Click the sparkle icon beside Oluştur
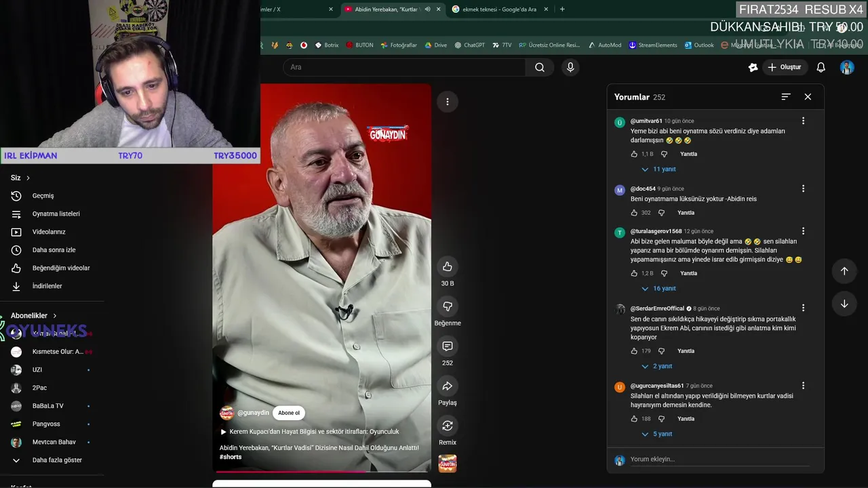The height and width of the screenshot is (488, 868). (753, 67)
